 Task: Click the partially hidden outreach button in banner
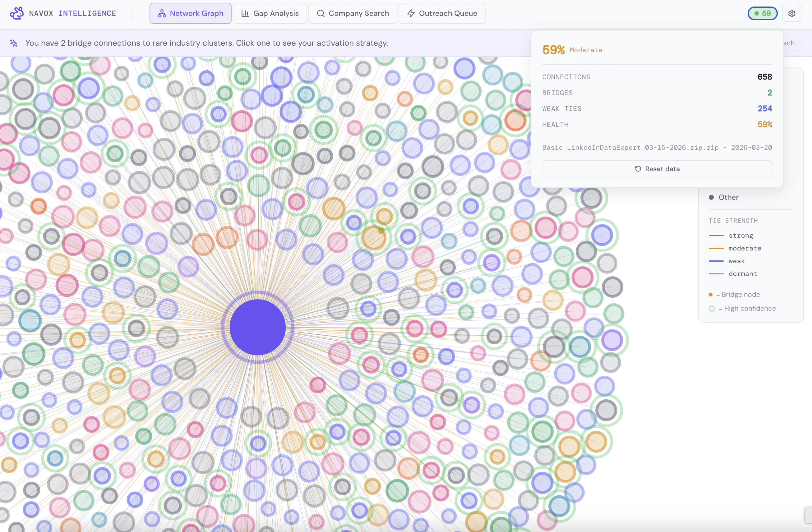[x=791, y=43]
